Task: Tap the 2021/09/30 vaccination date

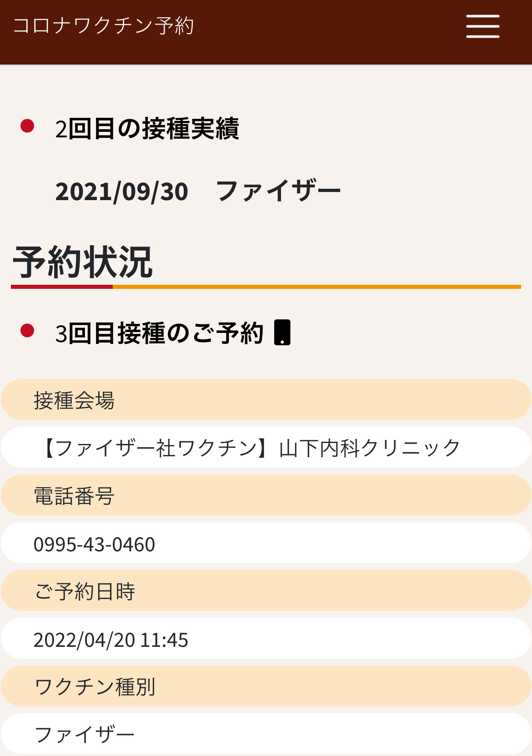Action: pyautogui.click(x=121, y=192)
